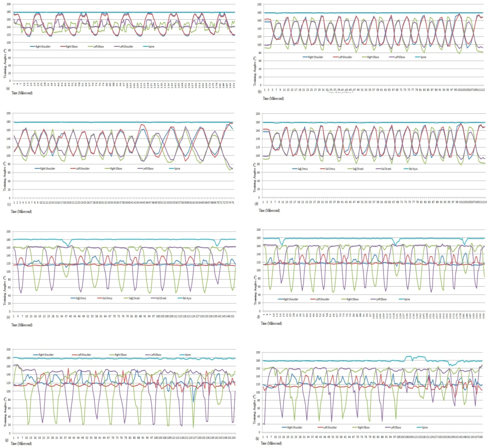The image size is (491, 448).
Task: Click Time (Milisecond) axis title below chart (f)
Action: coord(271,323)
